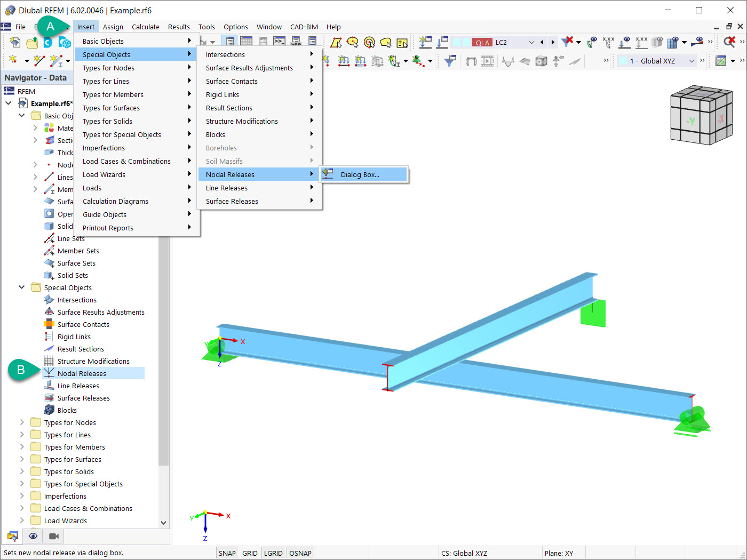The width and height of the screenshot is (747, 560).
Task: Select Rigid Links in the Data navigator
Action: tap(74, 337)
